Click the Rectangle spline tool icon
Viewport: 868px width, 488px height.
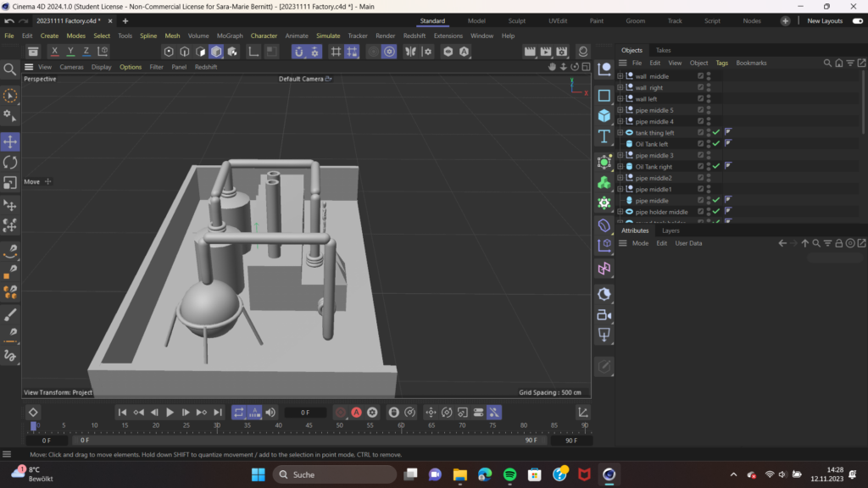point(604,95)
